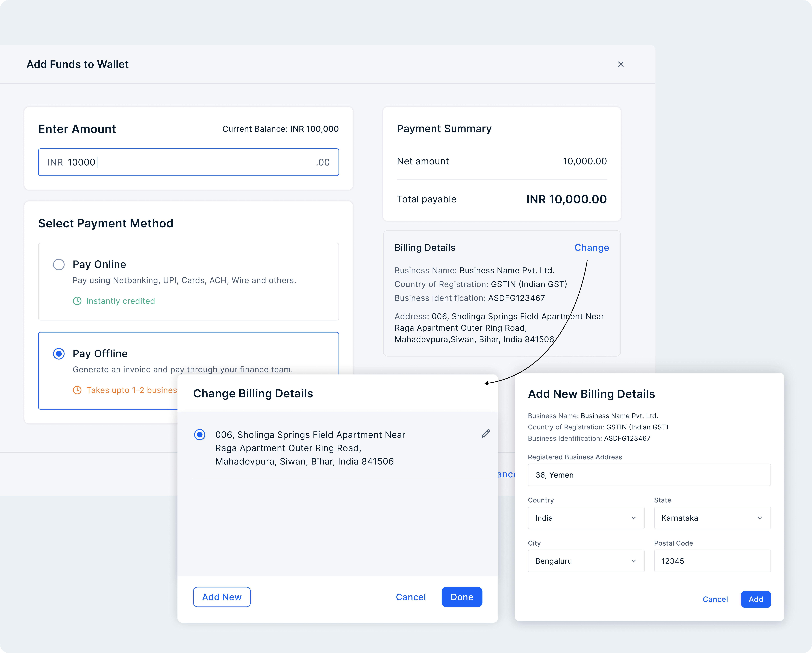Click the Select Payment Method heading

coord(106,223)
